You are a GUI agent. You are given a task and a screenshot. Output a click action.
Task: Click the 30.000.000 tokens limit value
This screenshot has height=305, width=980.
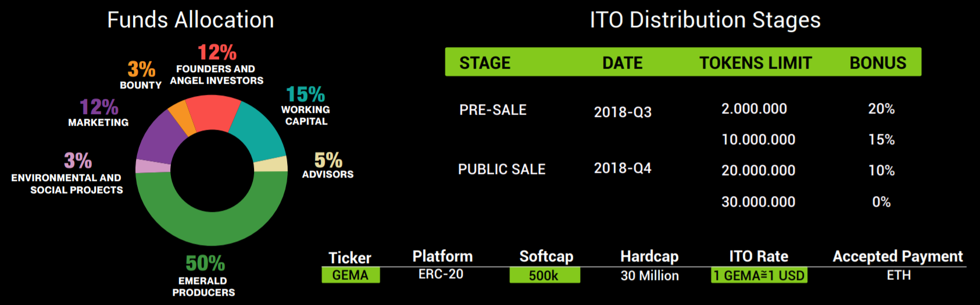coord(758,202)
